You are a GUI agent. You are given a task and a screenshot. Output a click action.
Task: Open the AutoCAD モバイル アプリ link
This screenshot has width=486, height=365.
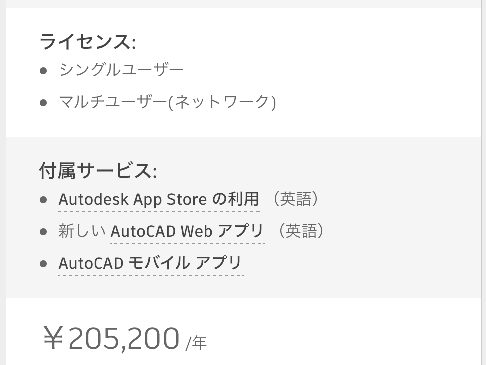(150, 263)
